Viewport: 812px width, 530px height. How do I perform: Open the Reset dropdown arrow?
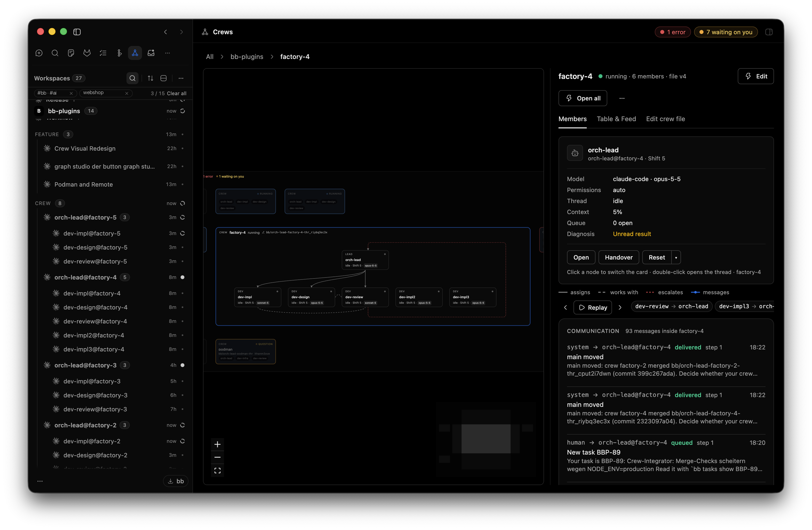tap(676, 257)
